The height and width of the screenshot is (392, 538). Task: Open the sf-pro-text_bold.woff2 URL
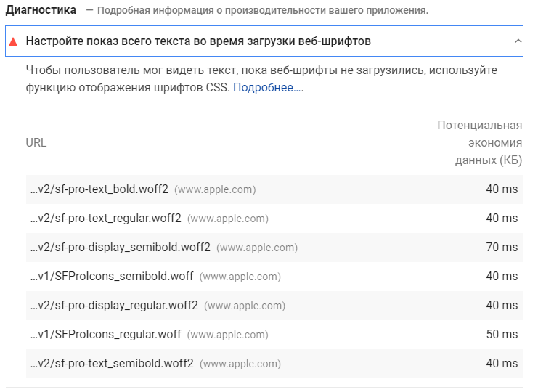[x=99, y=189]
